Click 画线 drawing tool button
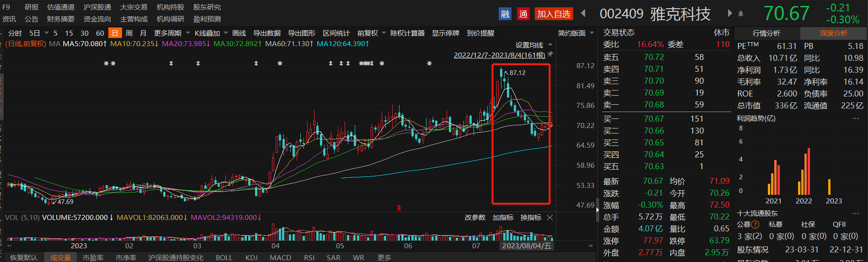 click(x=239, y=33)
